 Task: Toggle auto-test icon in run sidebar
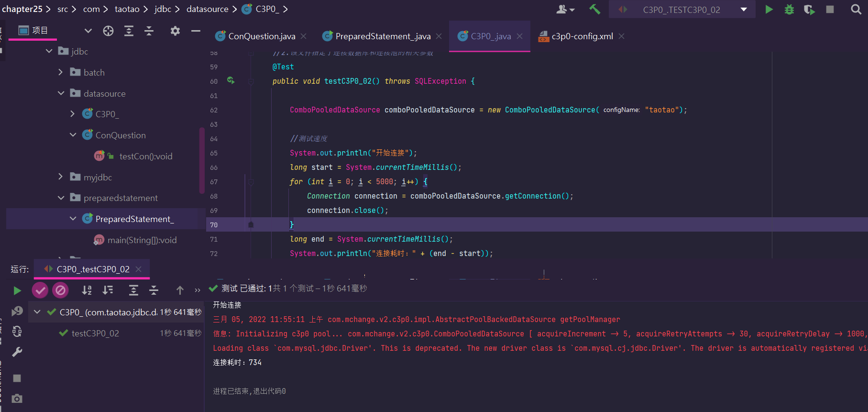point(17,331)
